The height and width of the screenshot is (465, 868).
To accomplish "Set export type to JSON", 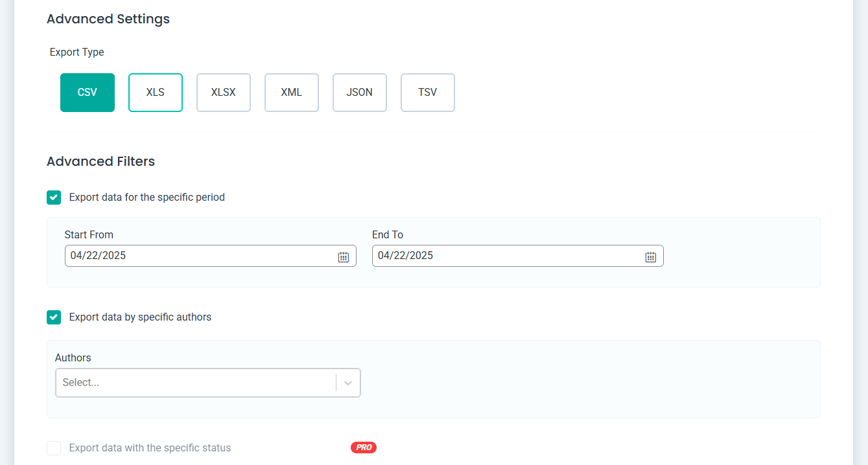I will 360,93.
